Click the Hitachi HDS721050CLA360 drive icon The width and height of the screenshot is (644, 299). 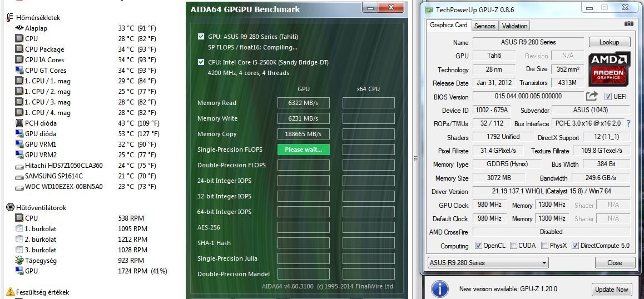[19, 166]
